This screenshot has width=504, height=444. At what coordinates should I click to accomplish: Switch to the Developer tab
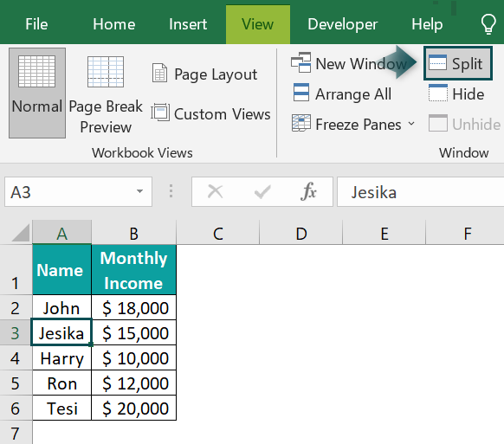point(342,24)
